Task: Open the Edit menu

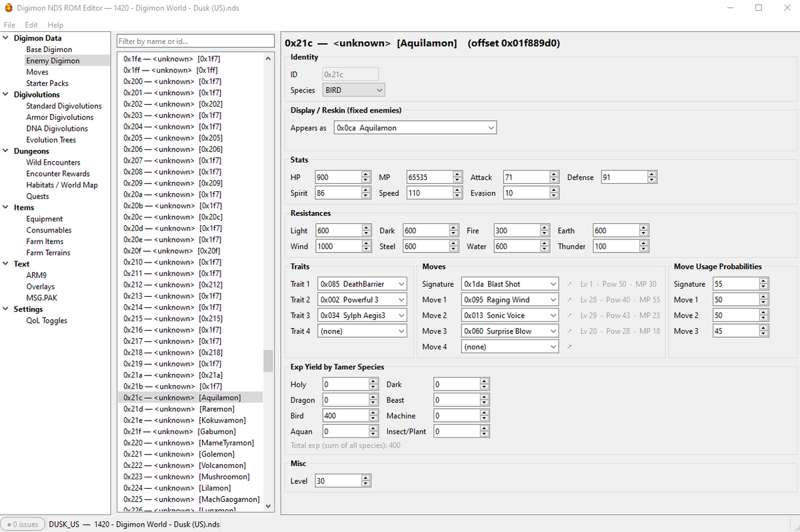Action: [31, 25]
